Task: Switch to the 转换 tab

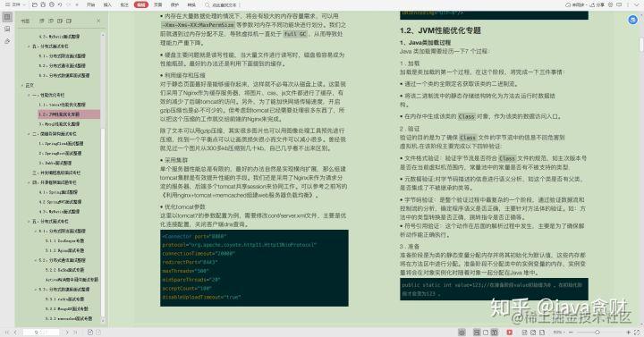Action: click(x=191, y=5)
